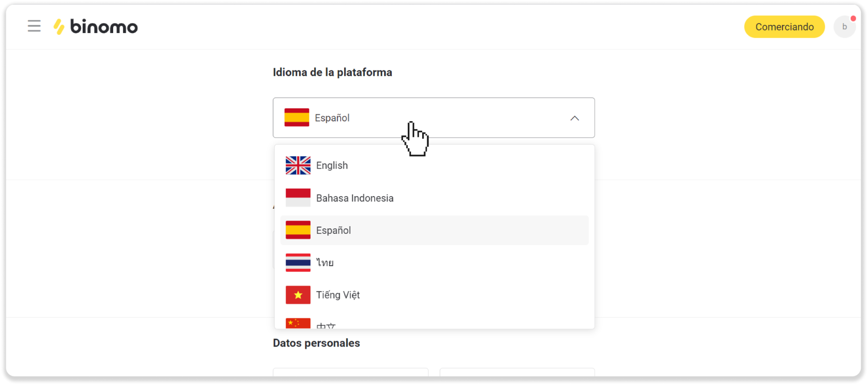
Task: Select Thai language option
Action: coord(325,263)
